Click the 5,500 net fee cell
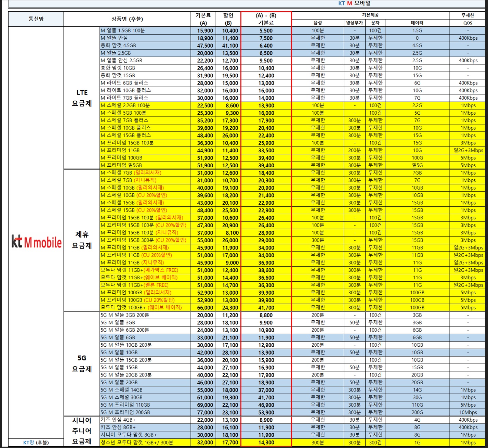The width and height of the screenshot is (488, 448). (x=266, y=31)
